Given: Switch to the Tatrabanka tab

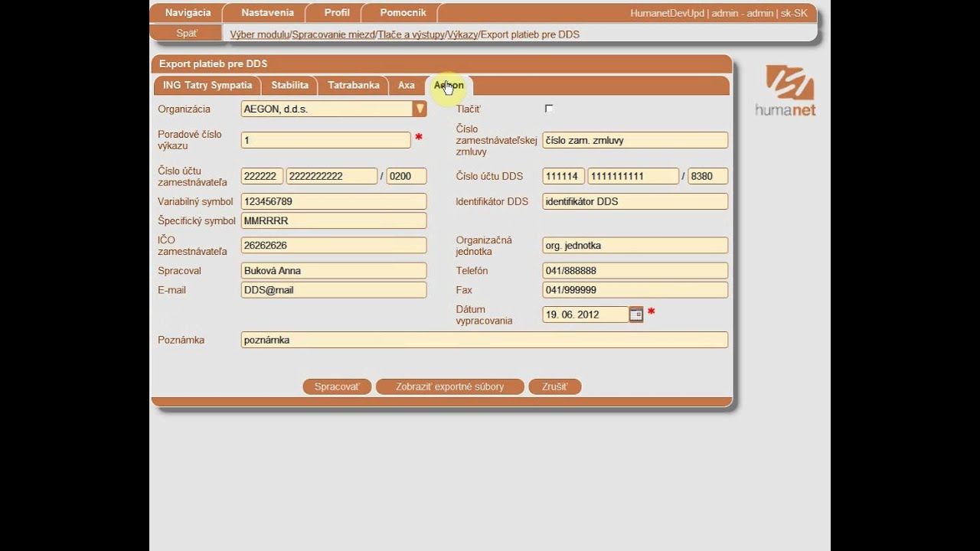Looking at the screenshot, I should (x=353, y=86).
